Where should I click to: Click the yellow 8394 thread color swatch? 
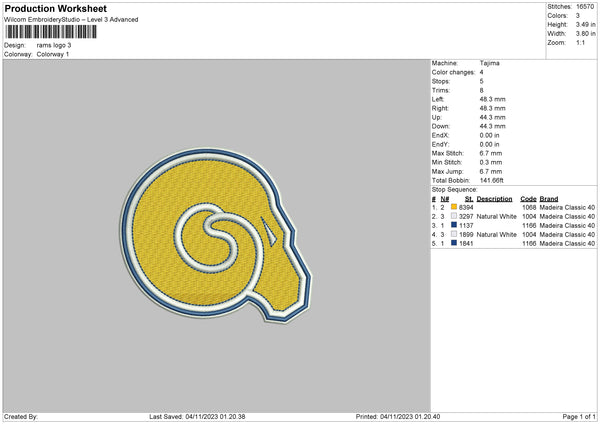click(x=455, y=208)
